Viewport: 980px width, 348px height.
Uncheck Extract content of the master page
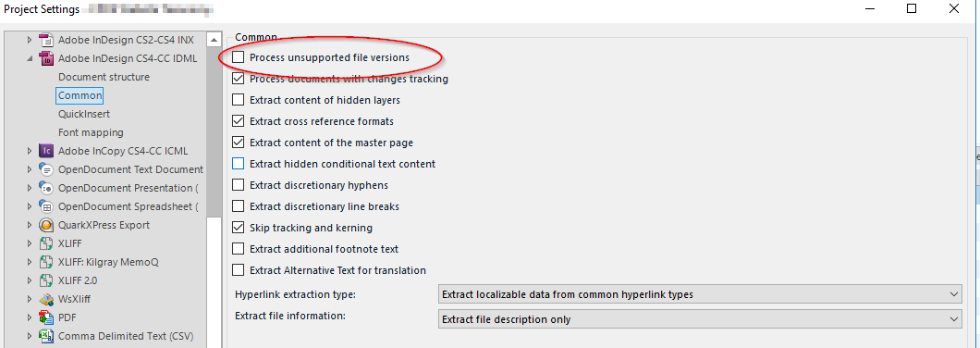tap(239, 143)
